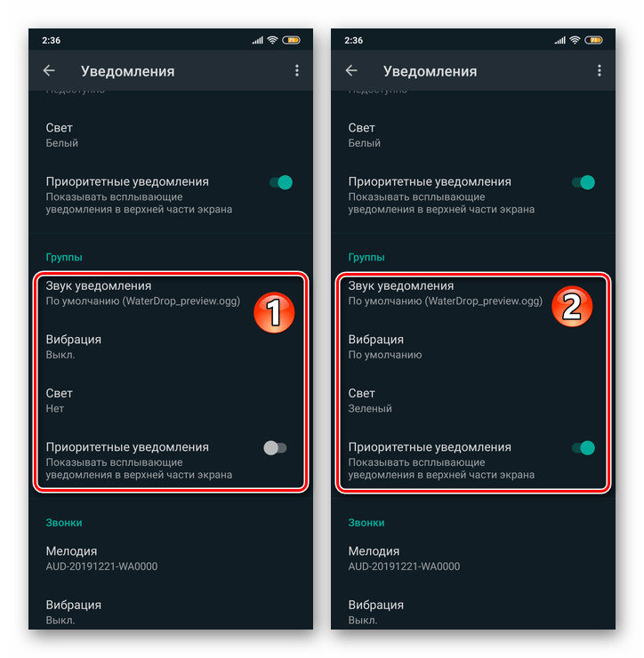The height and width of the screenshot is (658, 644).
Task: Open group Вибрация setting showing Выкл.
Action: [171, 347]
